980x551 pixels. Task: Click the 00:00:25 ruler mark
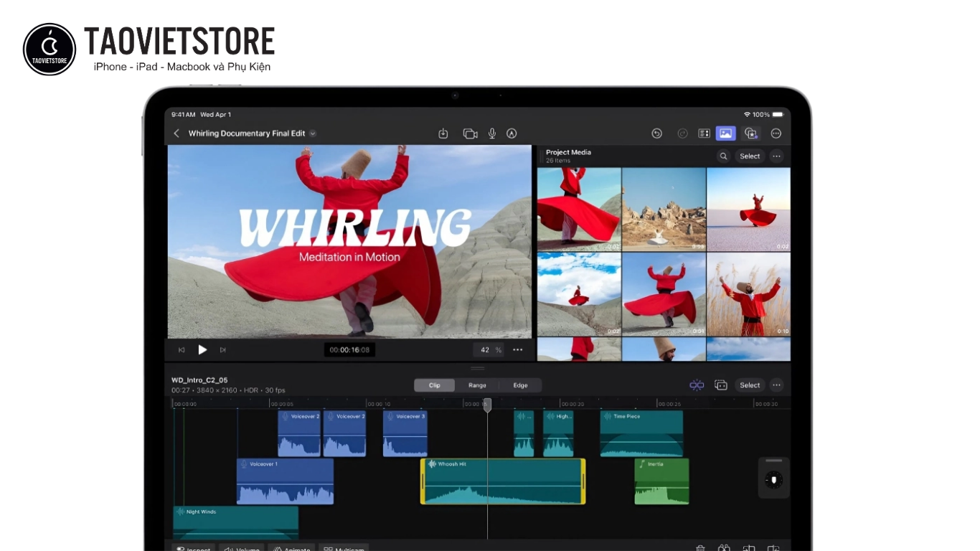coord(669,404)
